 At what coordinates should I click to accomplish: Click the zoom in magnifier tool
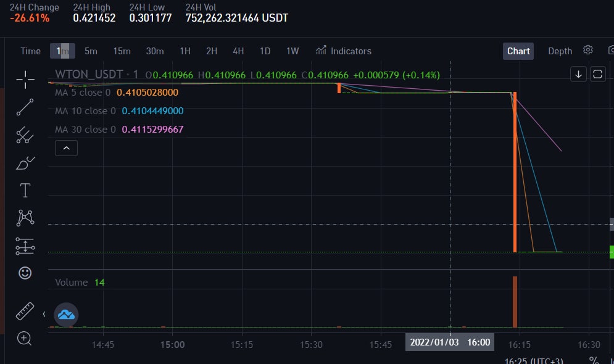(25, 337)
